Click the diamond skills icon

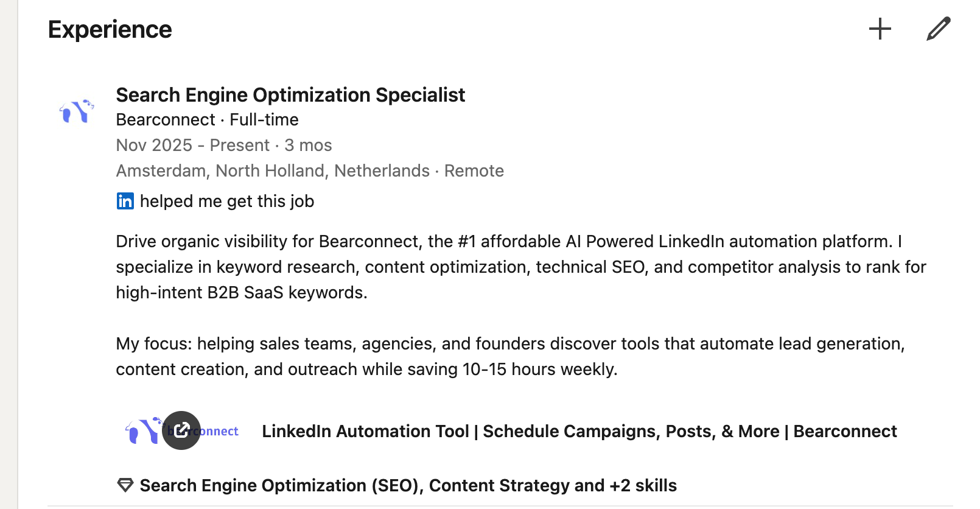(x=125, y=485)
